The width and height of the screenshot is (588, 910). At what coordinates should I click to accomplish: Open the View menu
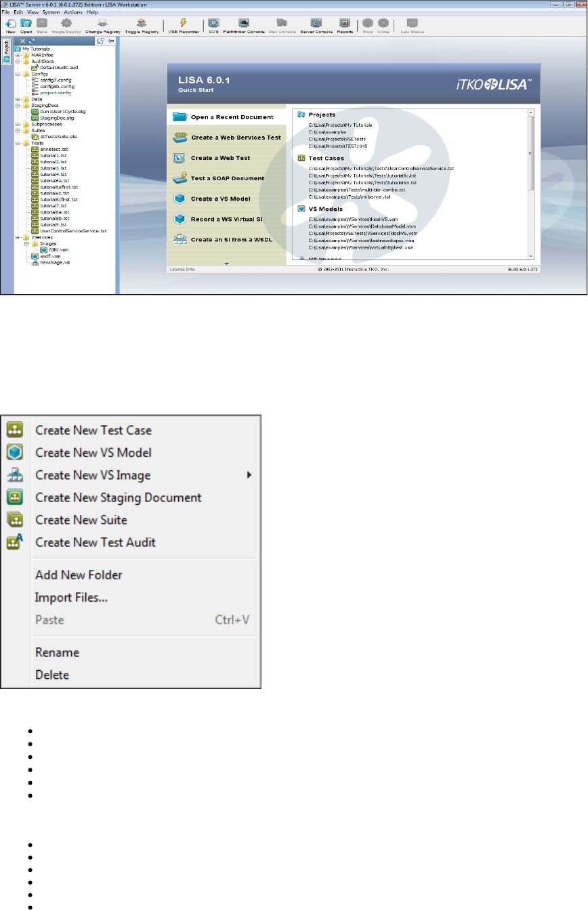33,12
